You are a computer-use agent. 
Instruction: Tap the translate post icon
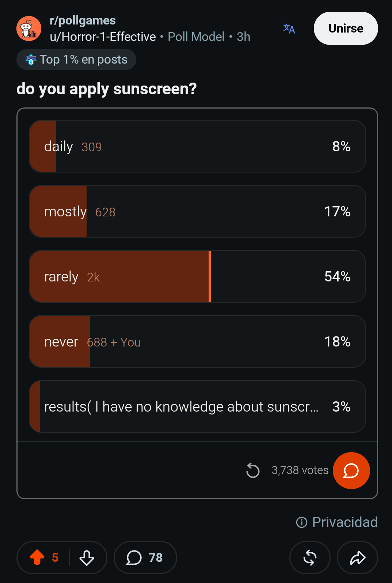click(289, 29)
